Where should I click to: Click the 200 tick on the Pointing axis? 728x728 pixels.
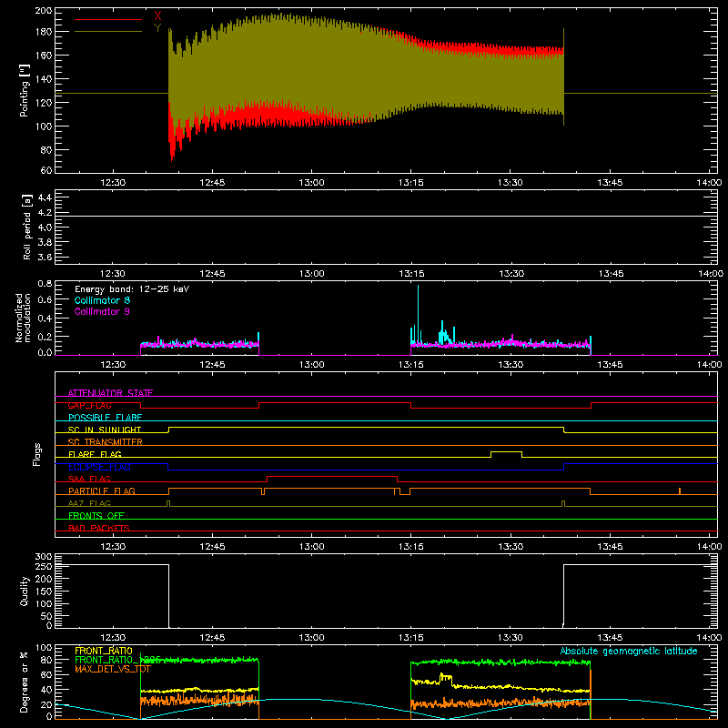[43, 10]
